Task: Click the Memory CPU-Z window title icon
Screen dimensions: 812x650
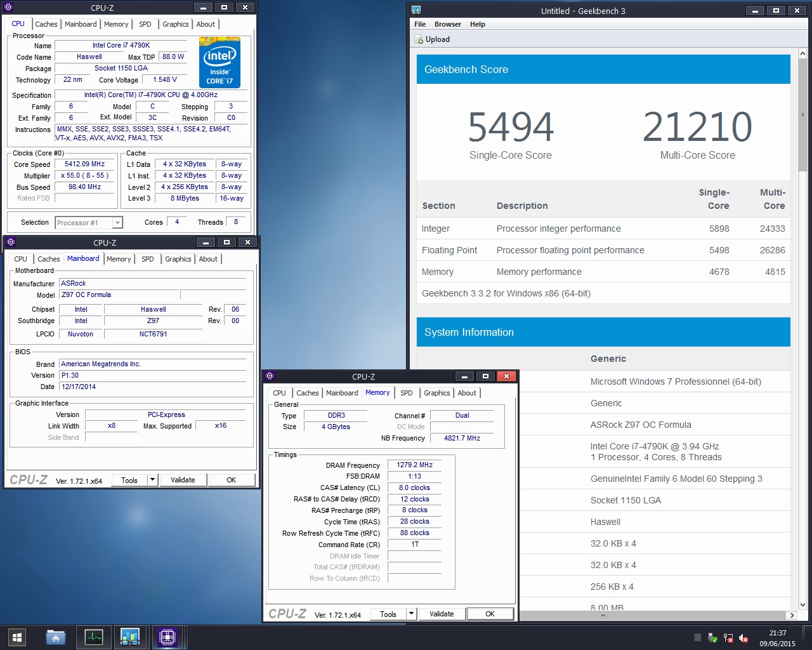Action: (x=270, y=376)
